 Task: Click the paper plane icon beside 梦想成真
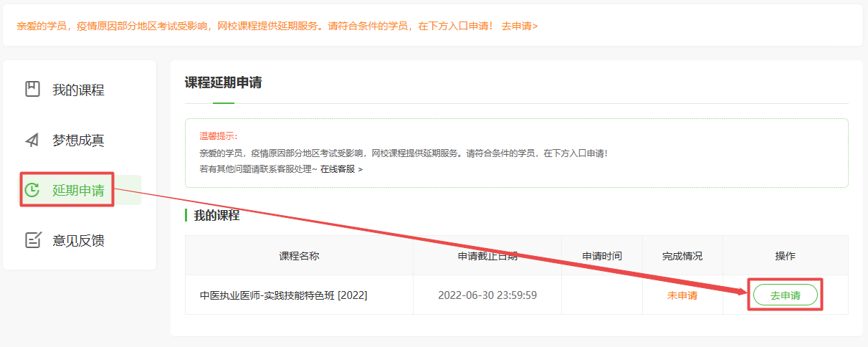point(32,140)
